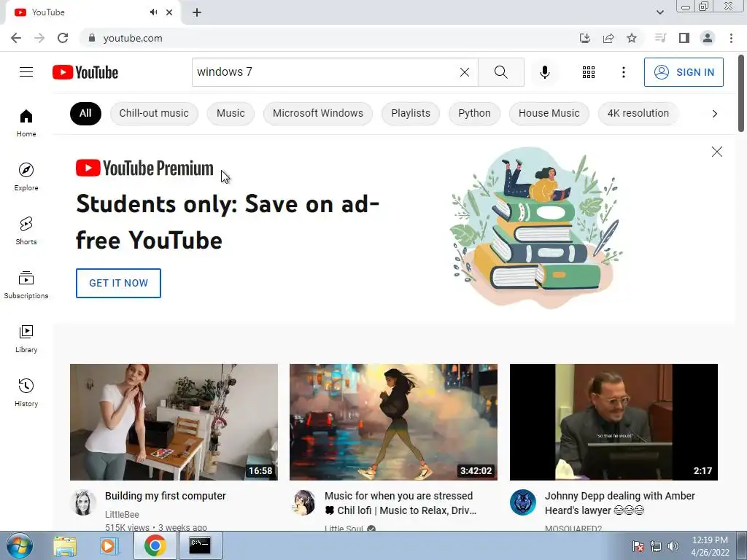Click the volume icon in system tray
Screen dimensions: 747x560
pyautogui.click(x=673, y=545)
